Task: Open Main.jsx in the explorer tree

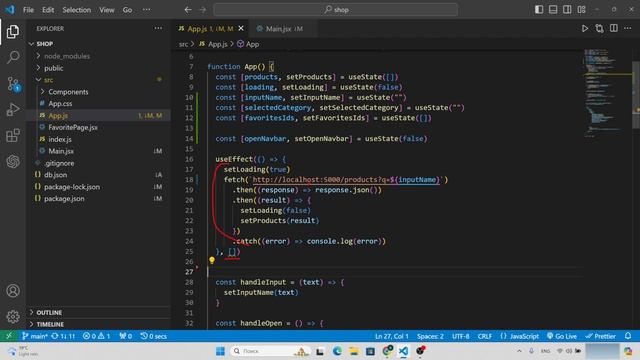Action: click(61, 151)
